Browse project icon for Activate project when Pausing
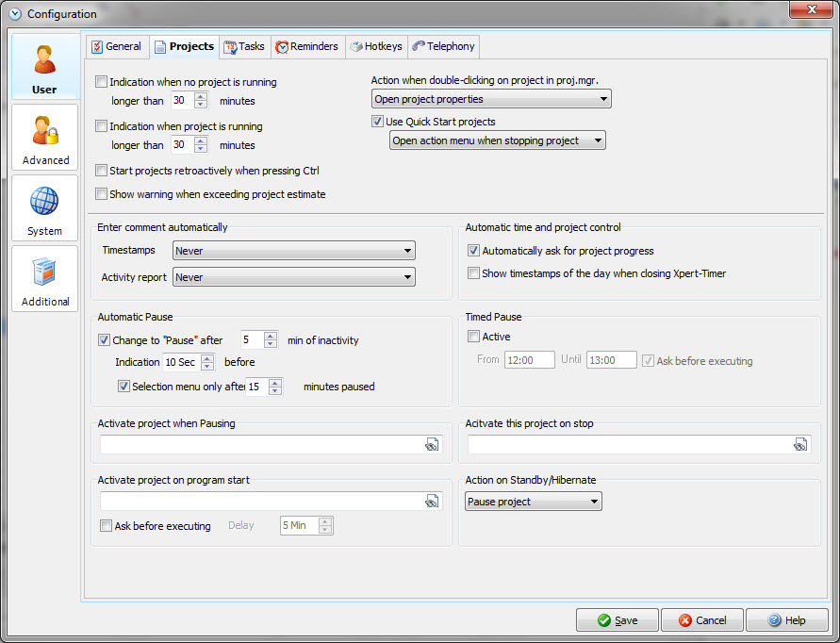This screenshot has height=643, width=840. coord(432,445)
